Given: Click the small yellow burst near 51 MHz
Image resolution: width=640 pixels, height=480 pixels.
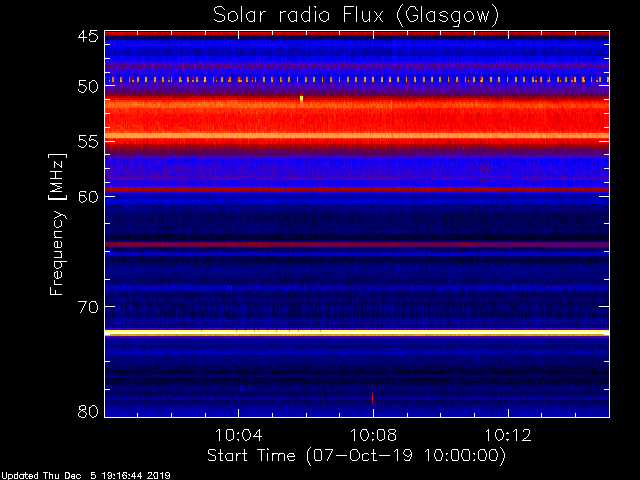Looking at the screenshot, I should 301,98.
